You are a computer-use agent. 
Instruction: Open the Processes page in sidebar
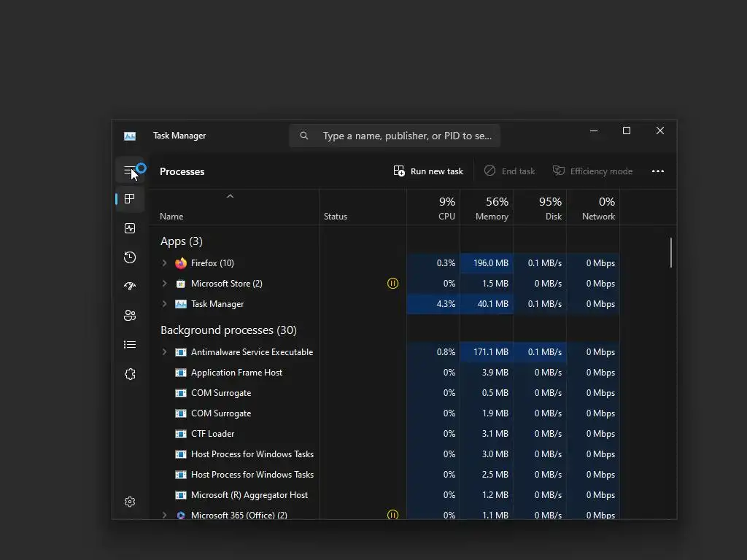[x=130, y=198]
